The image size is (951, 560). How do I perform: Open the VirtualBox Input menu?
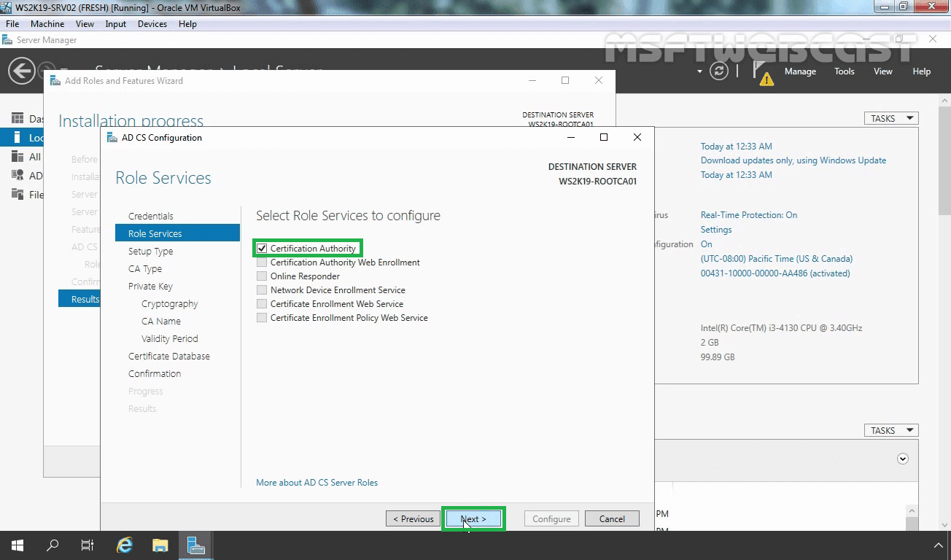point(115,24)
